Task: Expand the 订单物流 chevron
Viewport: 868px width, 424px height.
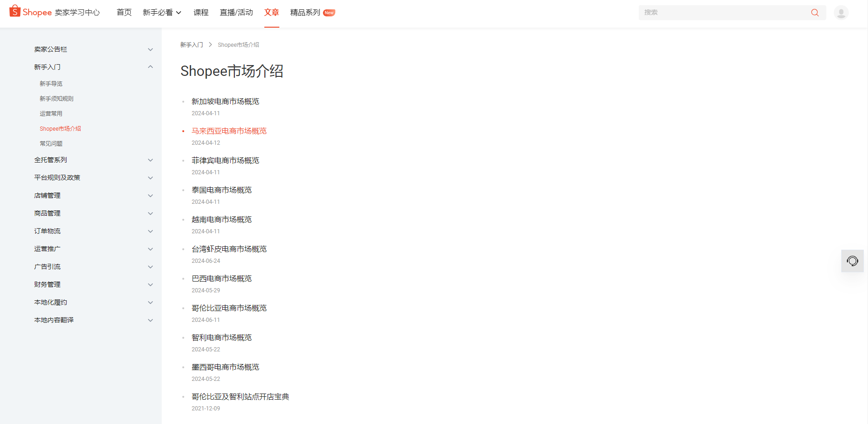Action: coord(150,231)
